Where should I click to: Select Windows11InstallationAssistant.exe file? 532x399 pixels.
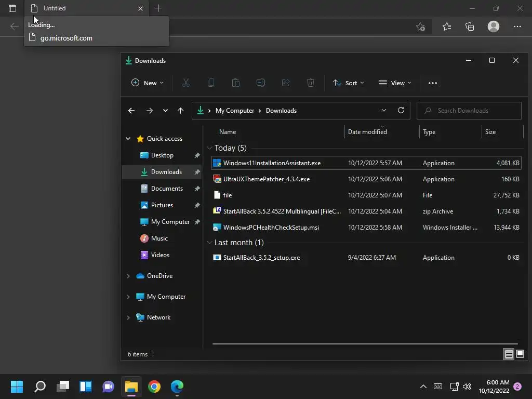coord(366,163)
